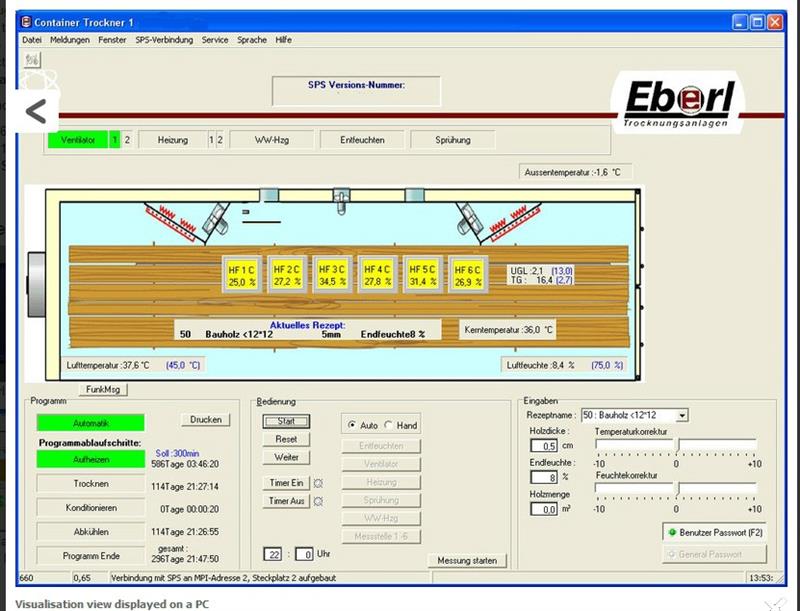This screenshot has width=800, height=611.
Task: Toggle the Entfeuchten status indicator
Action: [362, 140]
